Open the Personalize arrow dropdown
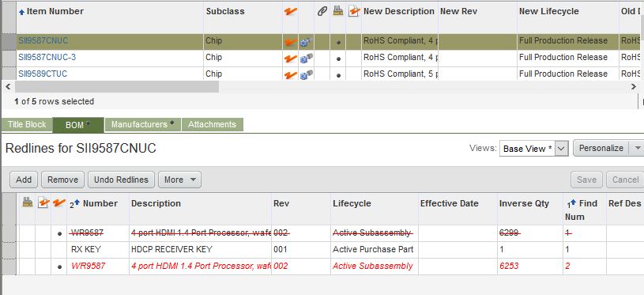Viewport: 644px width, 295px height. pyautogui.click(x=638, y=148)
